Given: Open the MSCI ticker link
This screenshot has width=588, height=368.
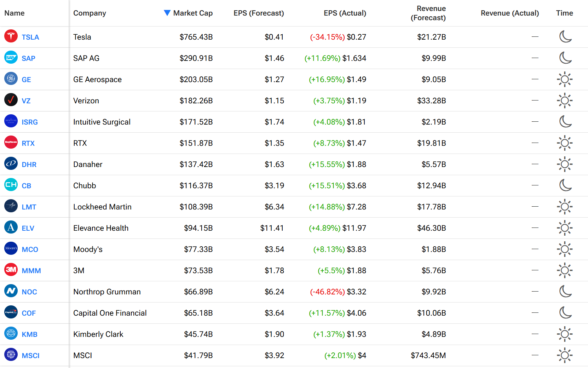Looking at the screenshot, I should 30,356.
